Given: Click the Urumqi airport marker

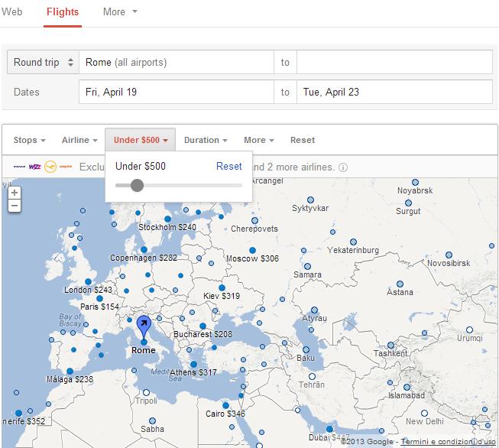Looking at the screenshot, I should [x=469, y=330].
